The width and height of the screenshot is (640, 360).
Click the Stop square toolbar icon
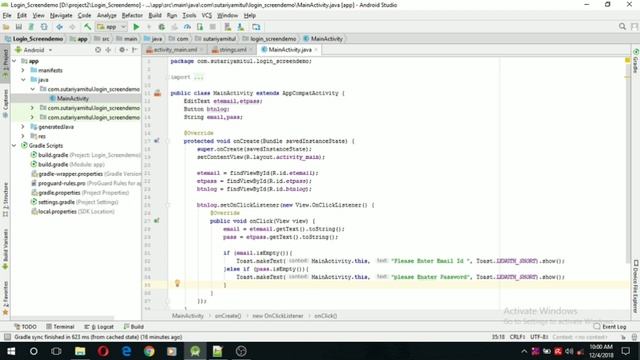(x=213, y=27)
